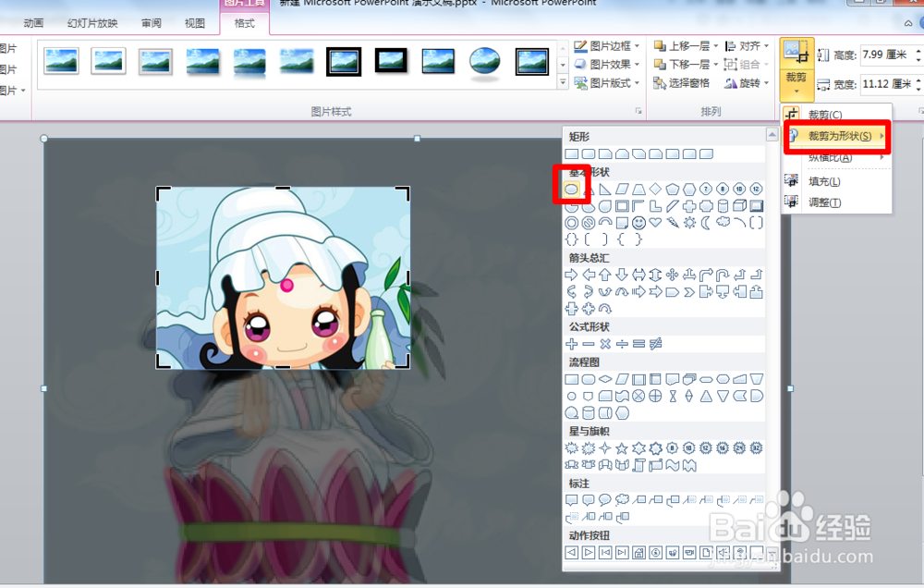The height and width of the screenshot is (588, 924).
Task: Open the 下移一层 dropdown arrow
Action: tap(716, 65)
